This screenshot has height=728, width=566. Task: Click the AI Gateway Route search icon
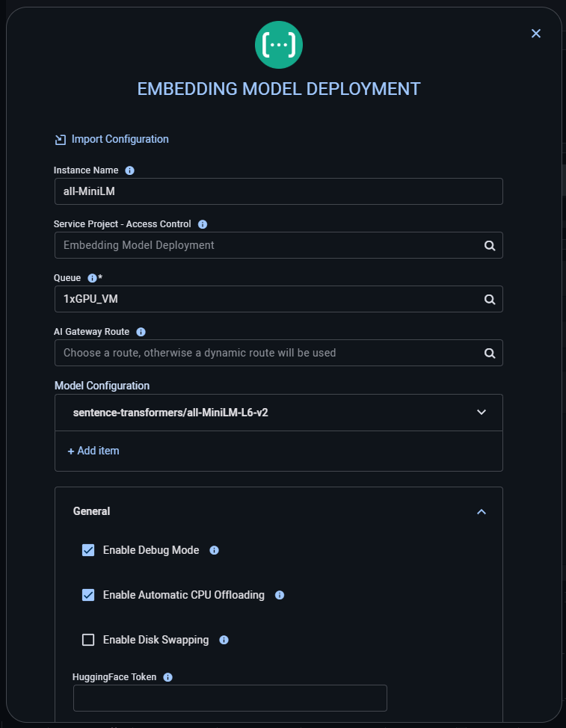pos(489,353)
